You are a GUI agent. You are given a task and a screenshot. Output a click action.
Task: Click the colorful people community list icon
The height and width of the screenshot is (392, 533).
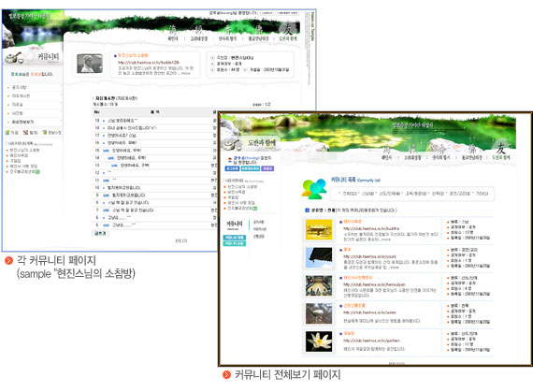point(314,189)
